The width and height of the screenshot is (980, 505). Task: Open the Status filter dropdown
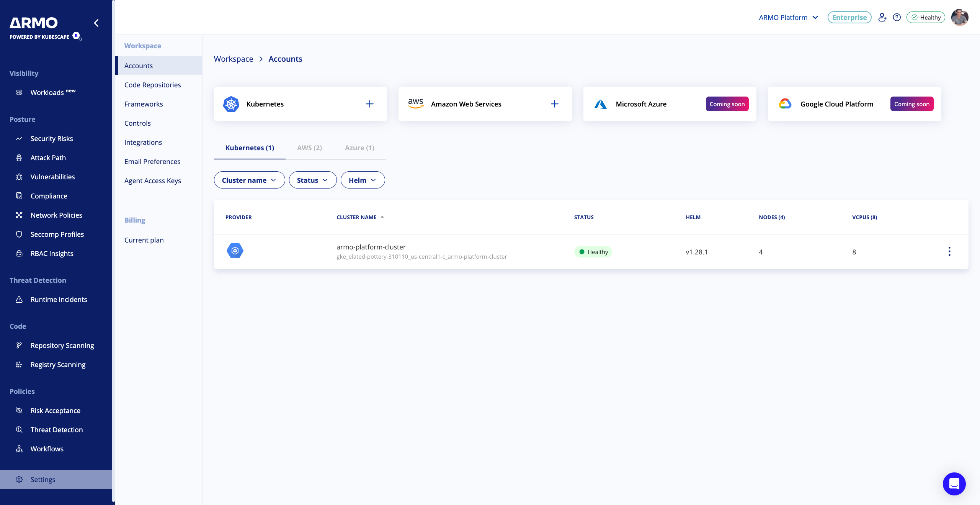point(312,180)
